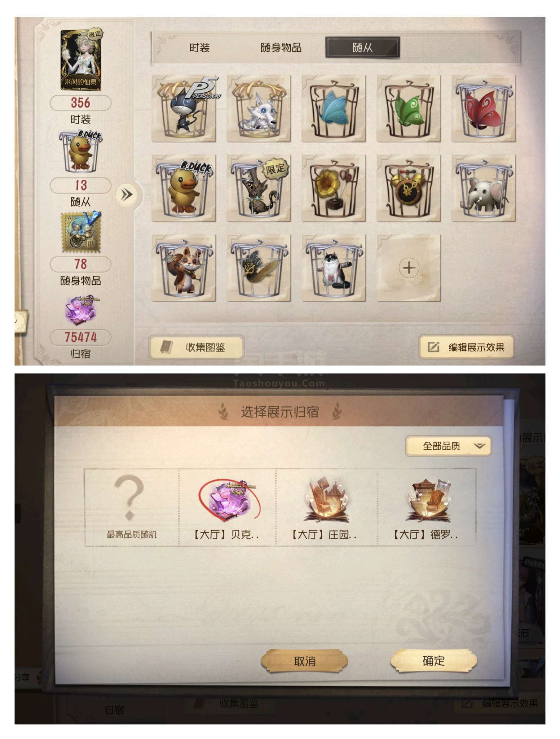Cancel with the 取消 button

coord(304,661)
